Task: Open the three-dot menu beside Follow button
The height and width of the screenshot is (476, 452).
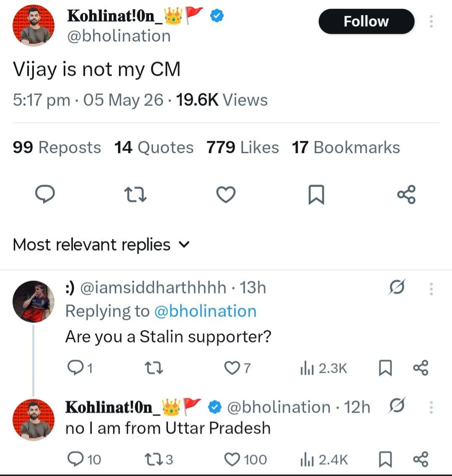Action: pos(431,21)
